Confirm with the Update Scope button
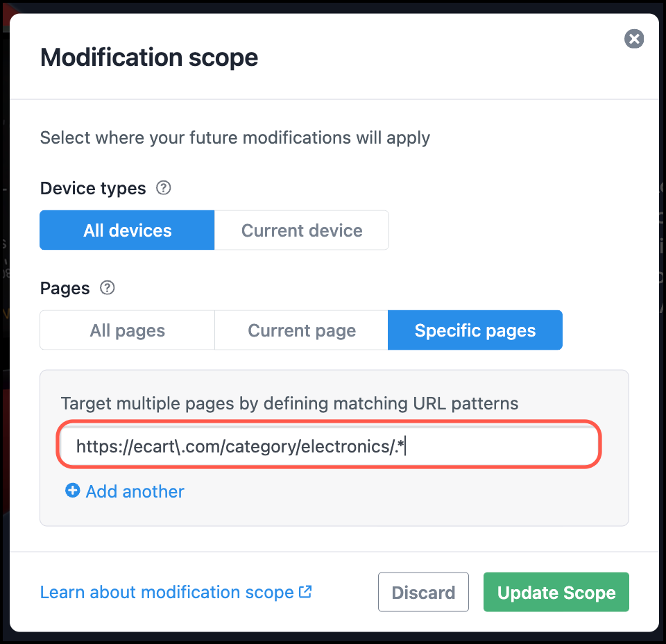 tap(556, 592)
